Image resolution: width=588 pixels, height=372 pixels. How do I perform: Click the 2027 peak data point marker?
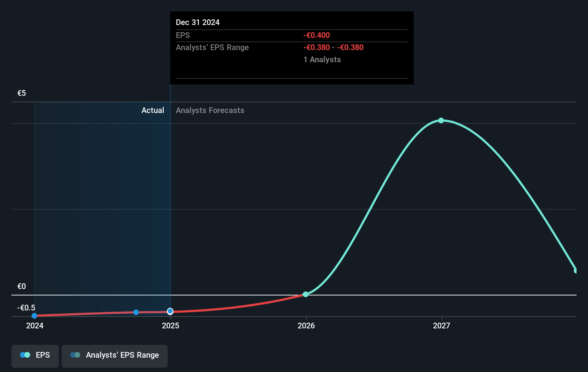click(x=441, y=121)
